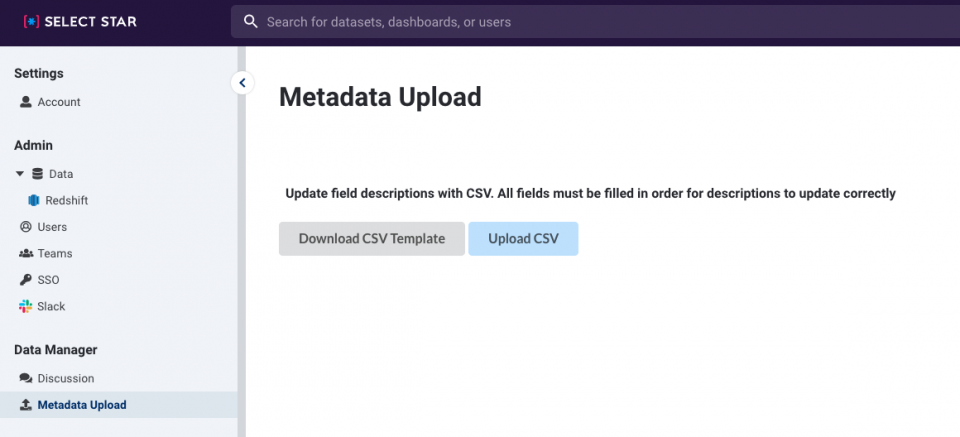
Task: Click the Redshift source icon
Action: click(34, 200)
